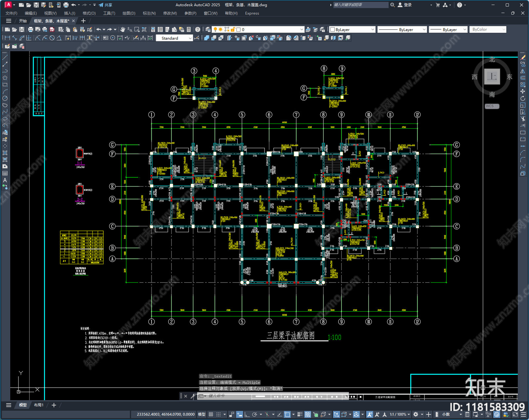Toggle polar tracking in status bar
This screenshot has width=529, height=420.
(255, 414)
